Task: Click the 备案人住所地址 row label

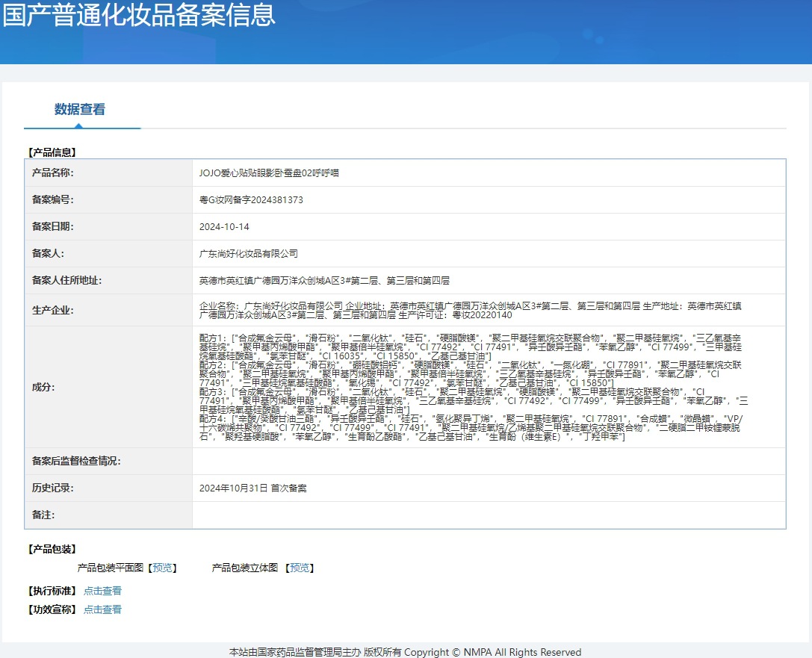Action: pos(66,281)
